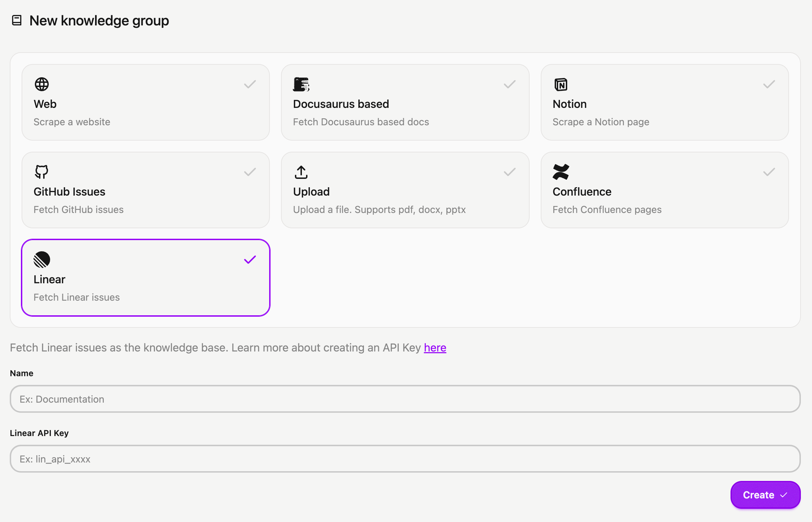Focus the Linear API Key field
Image resolution: width=812 pixels, height=522 pixels.
405,459
